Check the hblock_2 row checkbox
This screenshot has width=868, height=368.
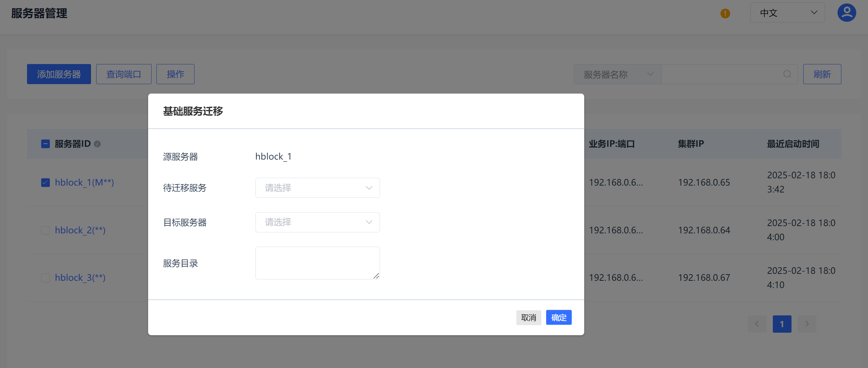pyautogui.click(x=45, y=230)
